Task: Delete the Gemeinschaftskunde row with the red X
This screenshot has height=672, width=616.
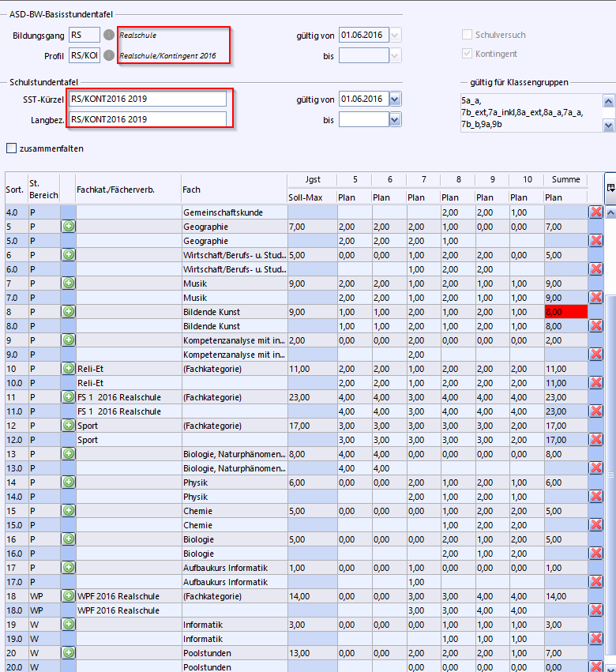Action: [x=595, y=212]
